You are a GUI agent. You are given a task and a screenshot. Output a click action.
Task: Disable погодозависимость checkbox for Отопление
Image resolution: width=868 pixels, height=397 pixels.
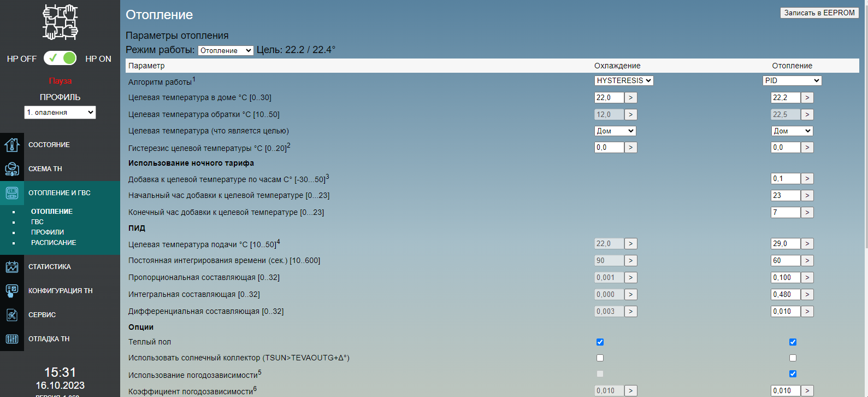[793, 373]
